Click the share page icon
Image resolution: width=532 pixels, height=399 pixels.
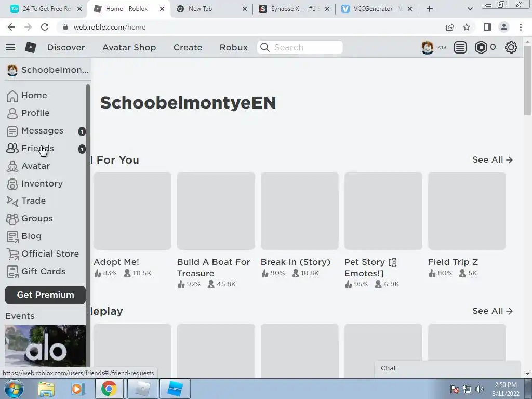coord(450,27)
